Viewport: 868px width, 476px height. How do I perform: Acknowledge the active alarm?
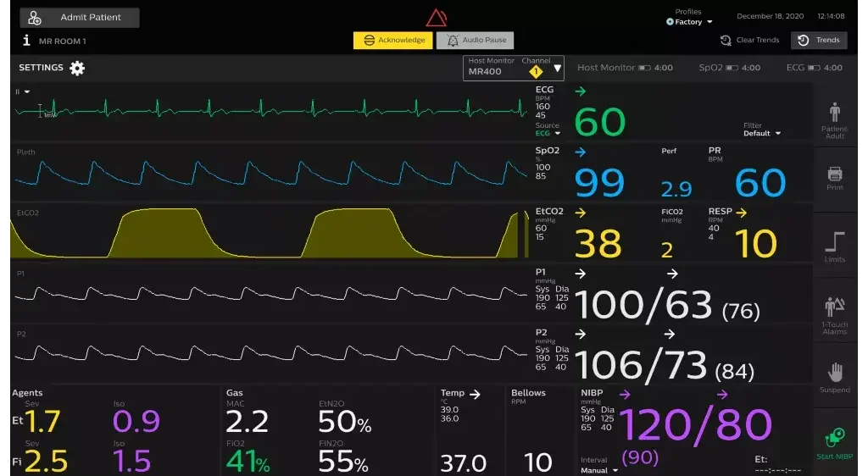pyautogui.click(x=392, y=40)
